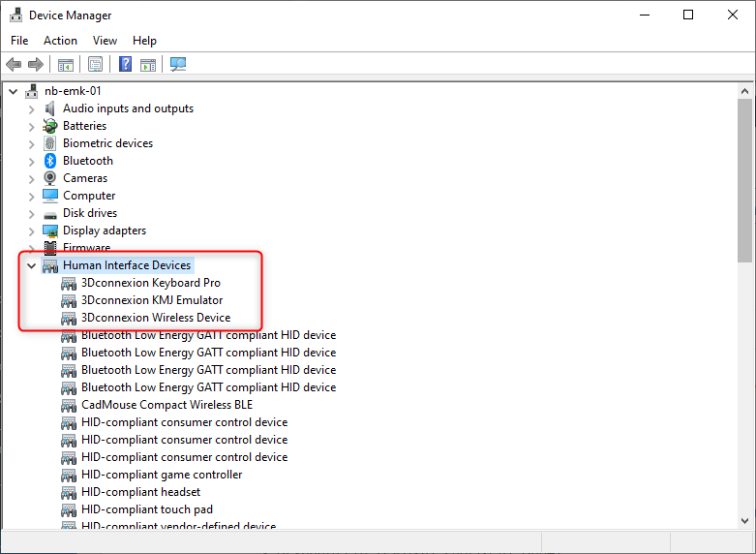The image size is (756, 554).
Task: Select the 3Dconnexion Keyboard Pro device
Action: pos(150,283)
